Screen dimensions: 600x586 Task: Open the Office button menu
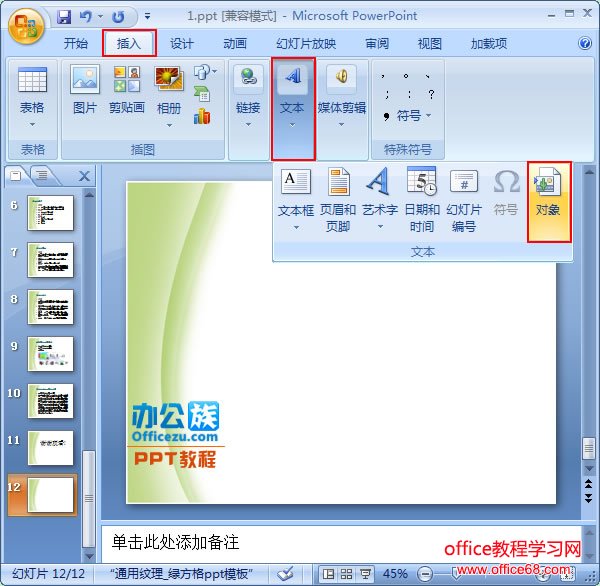click(26, 27)
